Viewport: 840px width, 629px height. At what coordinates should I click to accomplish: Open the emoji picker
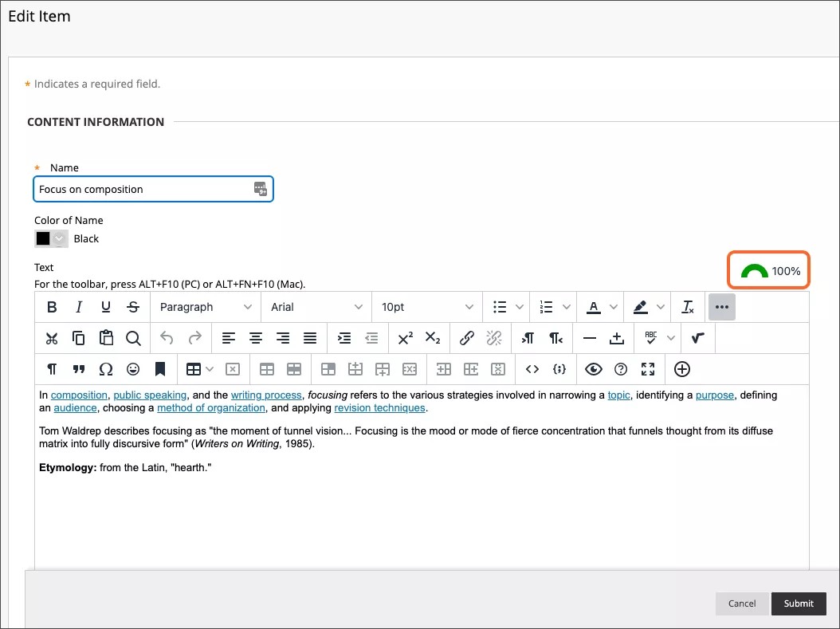tap(133, 369)
